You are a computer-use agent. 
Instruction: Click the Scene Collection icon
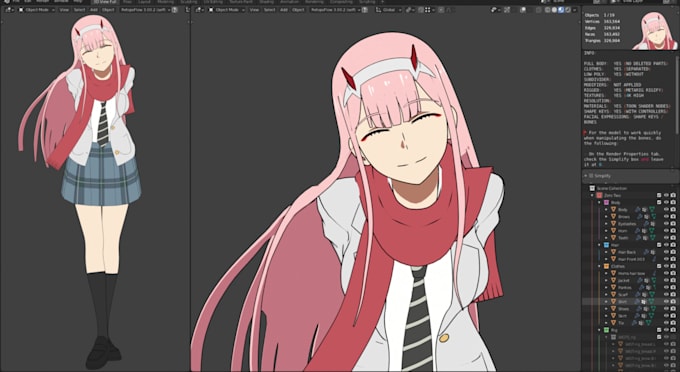coord(592,188)
